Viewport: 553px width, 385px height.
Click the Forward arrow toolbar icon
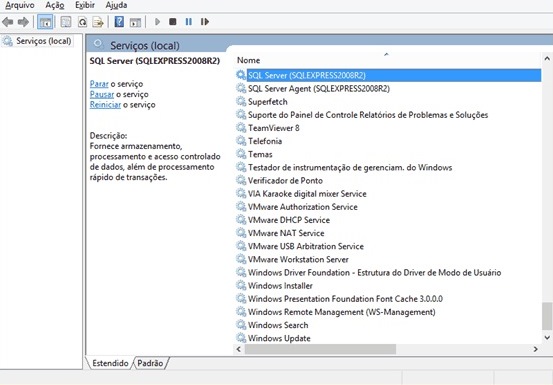point(23,22)
